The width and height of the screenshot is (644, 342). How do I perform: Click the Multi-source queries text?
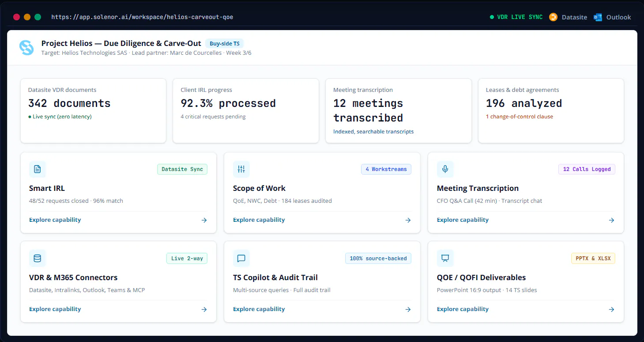(x=260, y=290)
